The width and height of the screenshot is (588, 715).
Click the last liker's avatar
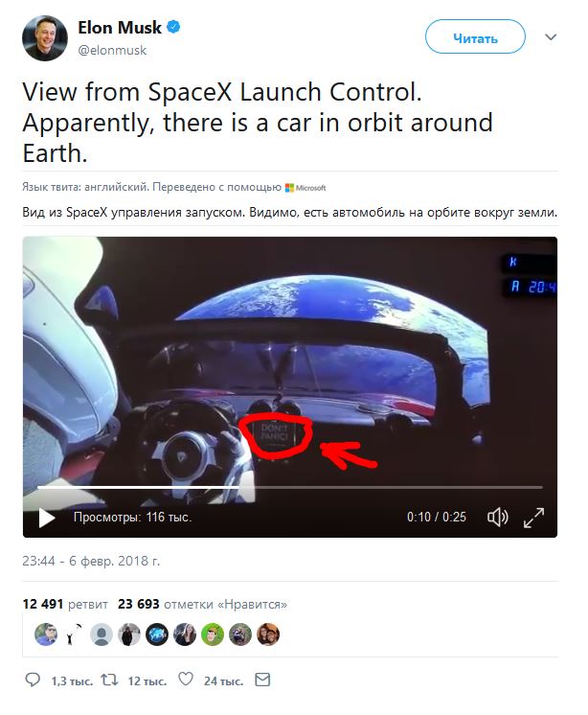point(268,634)
